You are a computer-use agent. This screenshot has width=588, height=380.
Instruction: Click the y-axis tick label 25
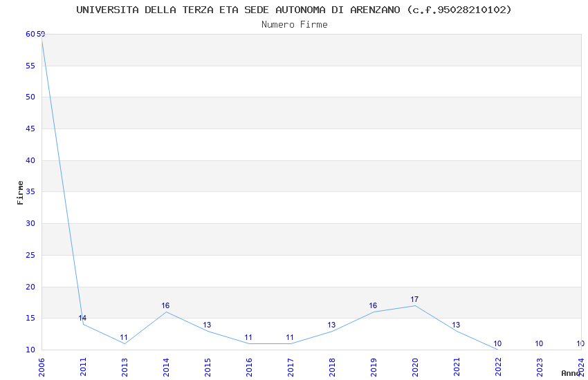click(x=30, y=255)
